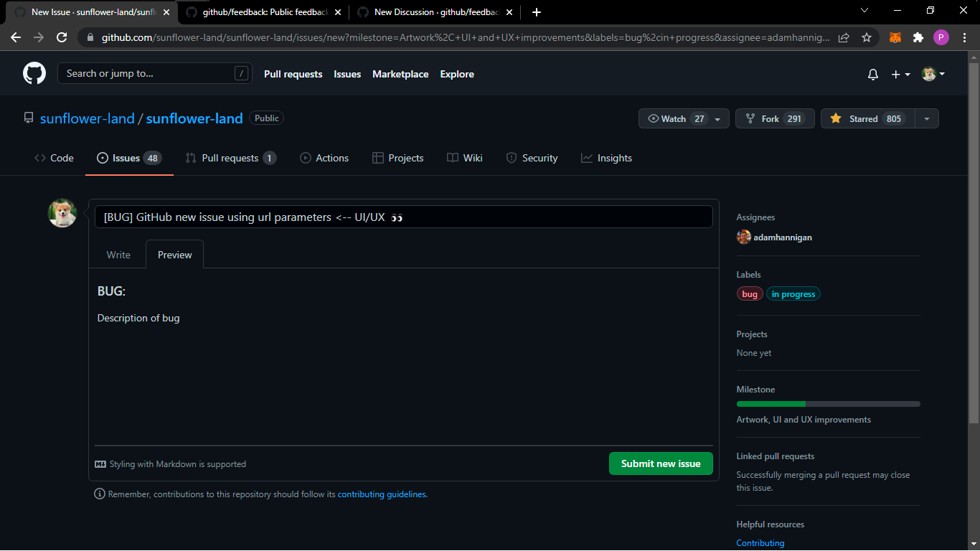
Task: Open the Contributing helpful resource link
Action: (760, 543)
